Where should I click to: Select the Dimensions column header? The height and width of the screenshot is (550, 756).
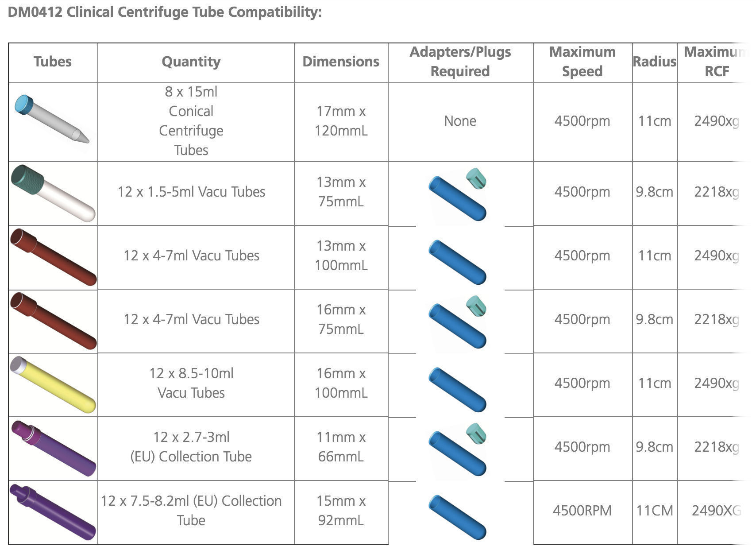click(341, 62)
